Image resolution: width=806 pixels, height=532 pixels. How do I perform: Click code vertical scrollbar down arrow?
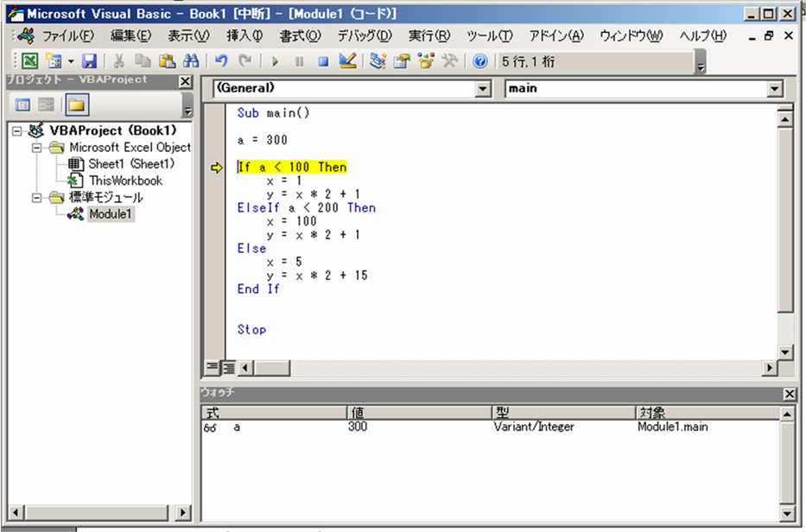click(785, 352)
